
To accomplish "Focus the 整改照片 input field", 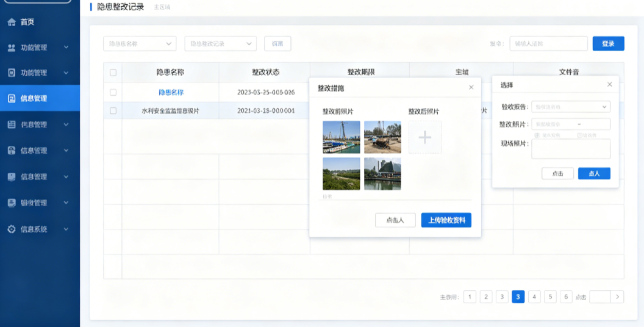I will 571,124.
